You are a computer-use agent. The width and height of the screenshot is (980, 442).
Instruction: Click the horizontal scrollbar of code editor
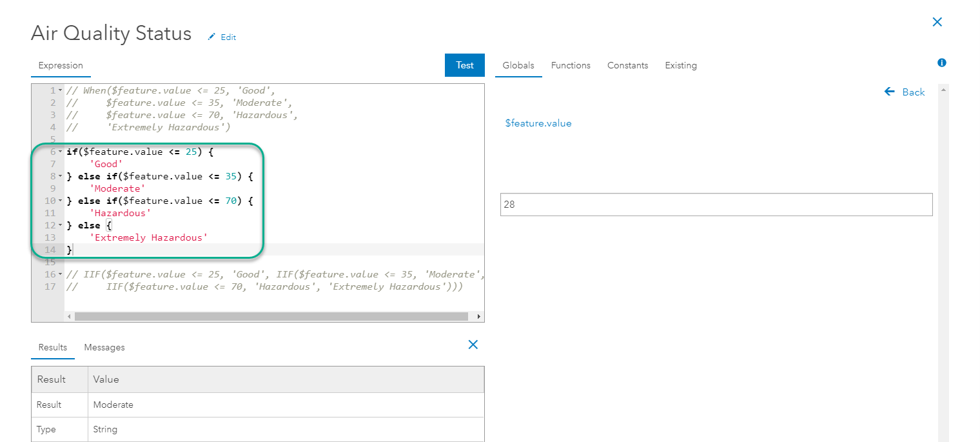click(x=271, y=317)
